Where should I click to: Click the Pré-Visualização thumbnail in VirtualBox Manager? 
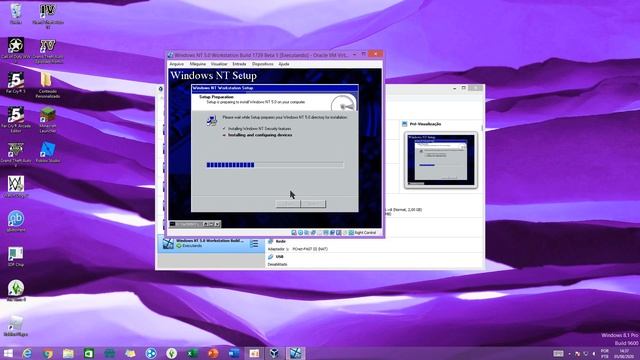tap(441, 160)
